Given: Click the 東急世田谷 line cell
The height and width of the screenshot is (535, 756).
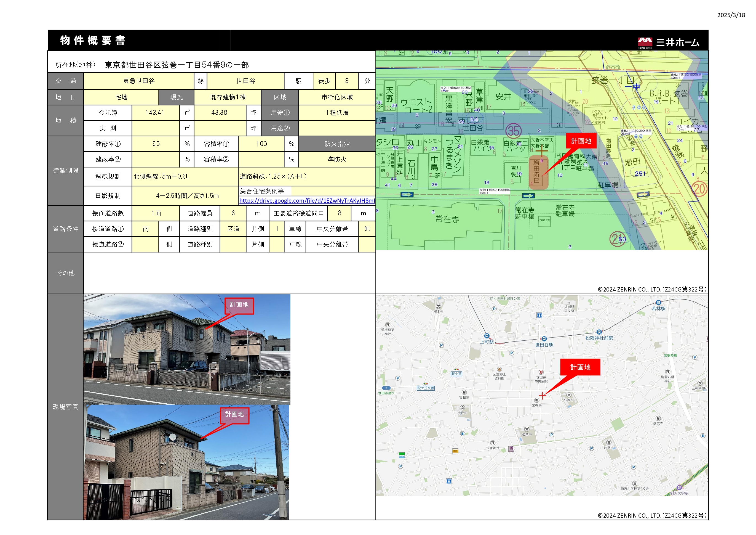Looking at the screenshot, I should 139,81.
